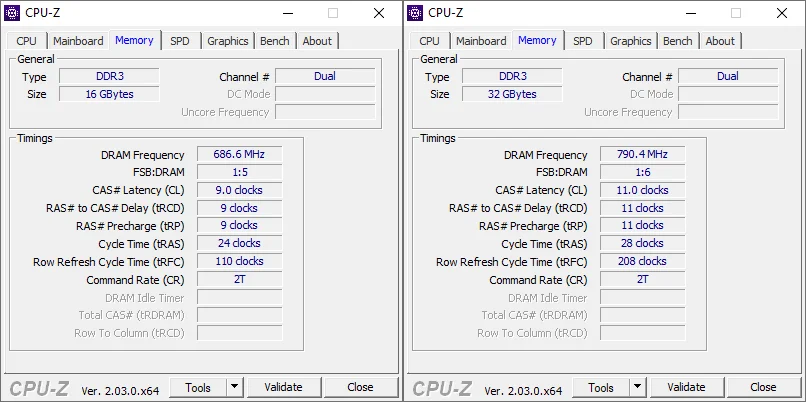
Task: Click the empty DC Mode field in right window
Action: 728,94
